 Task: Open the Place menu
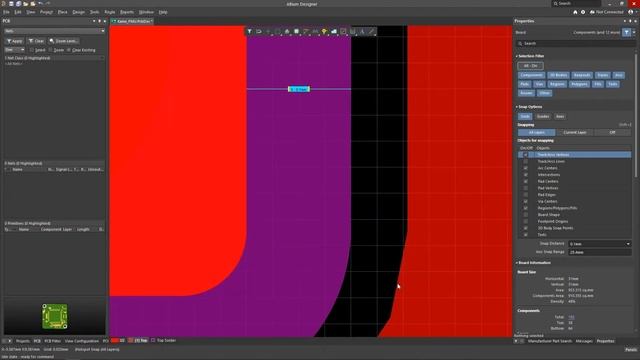pyautogui.click(x=62, y=12)
